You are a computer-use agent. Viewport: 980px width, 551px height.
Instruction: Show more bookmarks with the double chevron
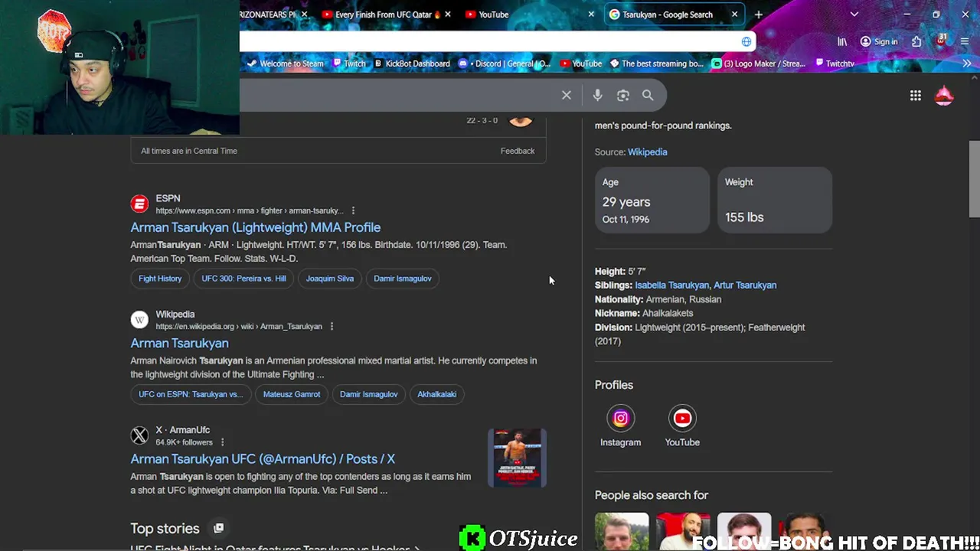(x=966, y=64)
